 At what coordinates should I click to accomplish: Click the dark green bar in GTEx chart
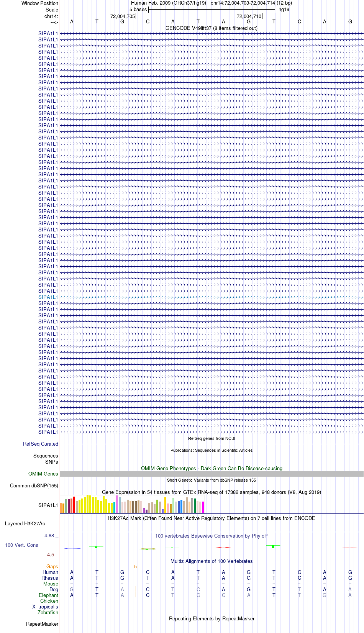pos(195,506)
